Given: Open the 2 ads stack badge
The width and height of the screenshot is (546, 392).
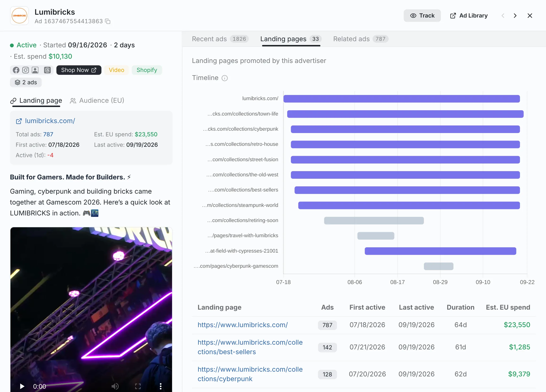Looking at the screenshot, I should (26, 82).
